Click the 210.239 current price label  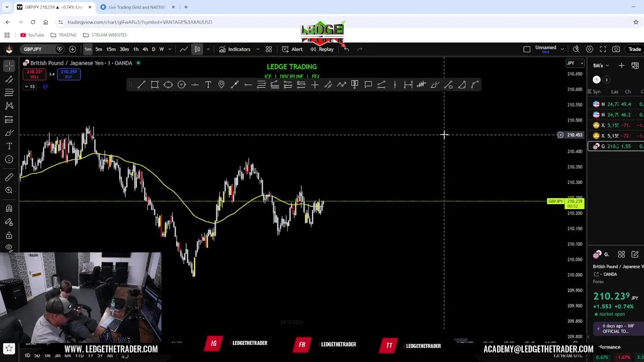[x=574, y=203]
